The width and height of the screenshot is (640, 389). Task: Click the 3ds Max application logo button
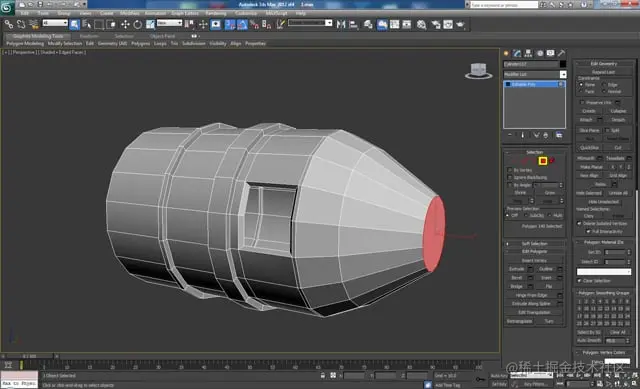(7, 7)
